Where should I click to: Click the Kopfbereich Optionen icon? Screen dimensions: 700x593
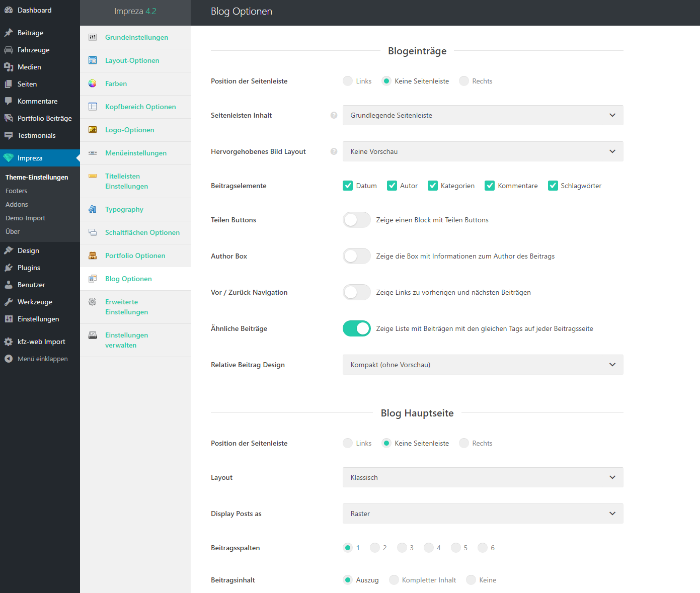coord(93,107)
